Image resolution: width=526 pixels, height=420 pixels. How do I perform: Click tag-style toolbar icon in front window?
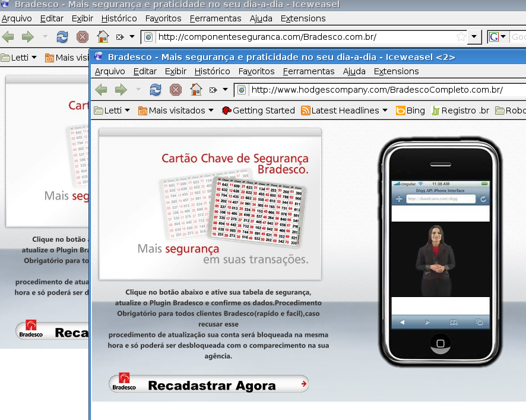pos(213,90)
